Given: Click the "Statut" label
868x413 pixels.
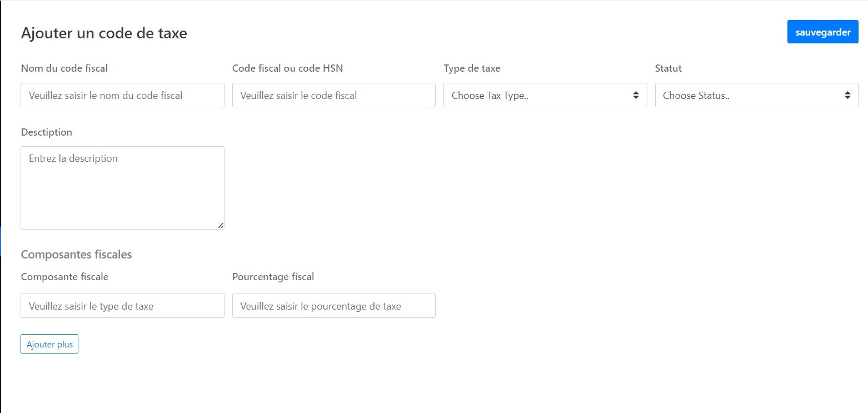Looking at the screenshot, I should [668, 68].
